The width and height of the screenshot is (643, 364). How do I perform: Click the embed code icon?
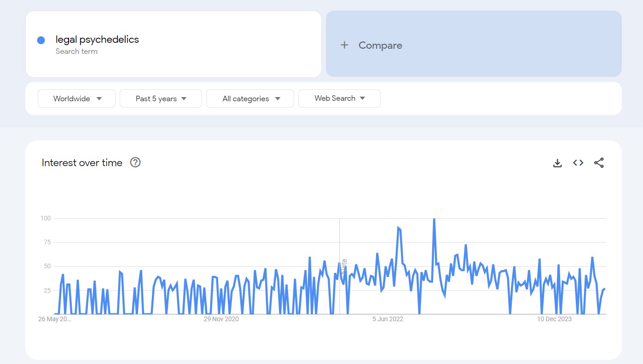click(x=578, y=163)
